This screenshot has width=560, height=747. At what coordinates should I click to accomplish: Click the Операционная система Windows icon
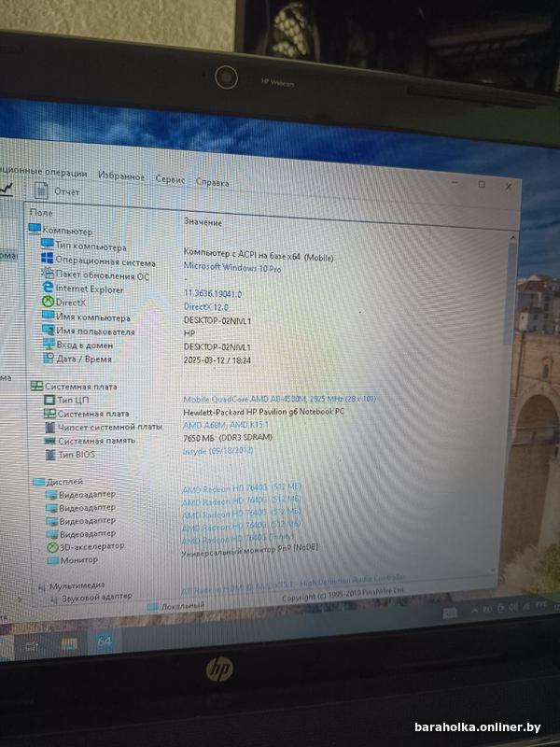[x=48, y=259]
